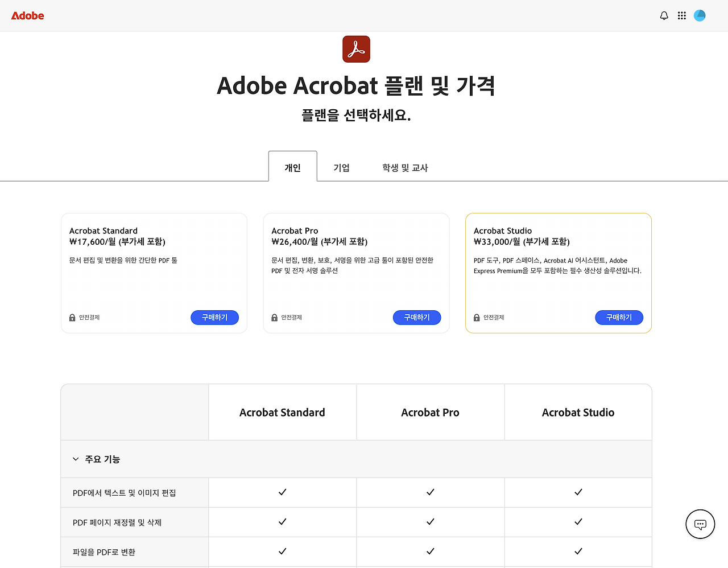The image size is (728, 568).
Task: Click lock icon in Acrobat Standard card
Action: (72, 318)
